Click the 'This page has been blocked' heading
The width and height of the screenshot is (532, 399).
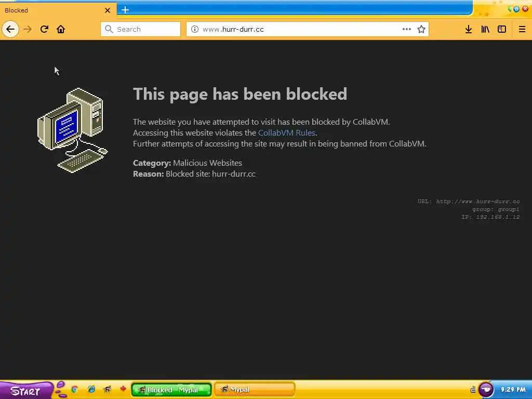click(x=240, y=94)
